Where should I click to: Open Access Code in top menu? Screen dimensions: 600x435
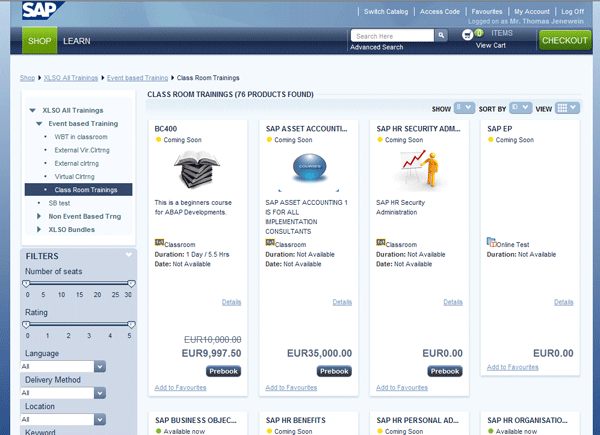tap(440, 11)
